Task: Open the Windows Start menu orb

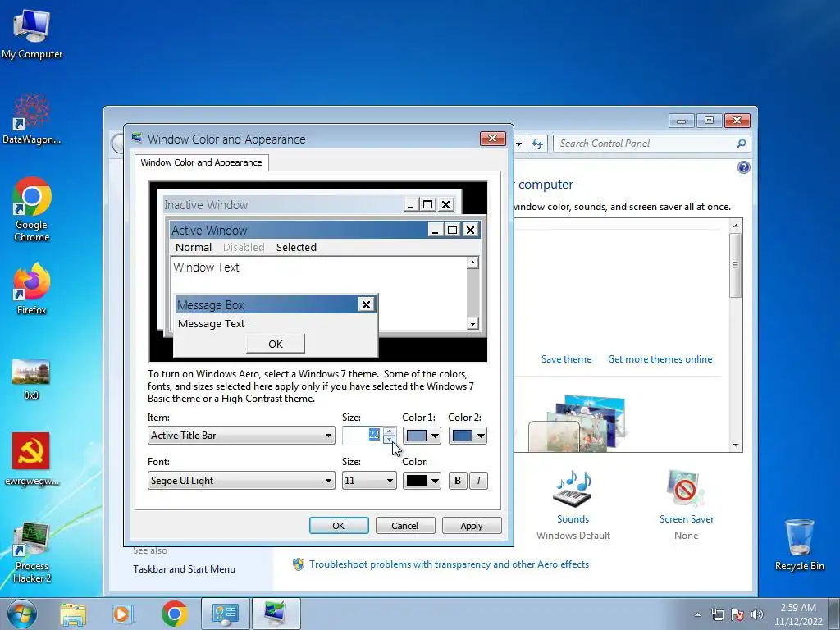Action: [x=22, y=614]
